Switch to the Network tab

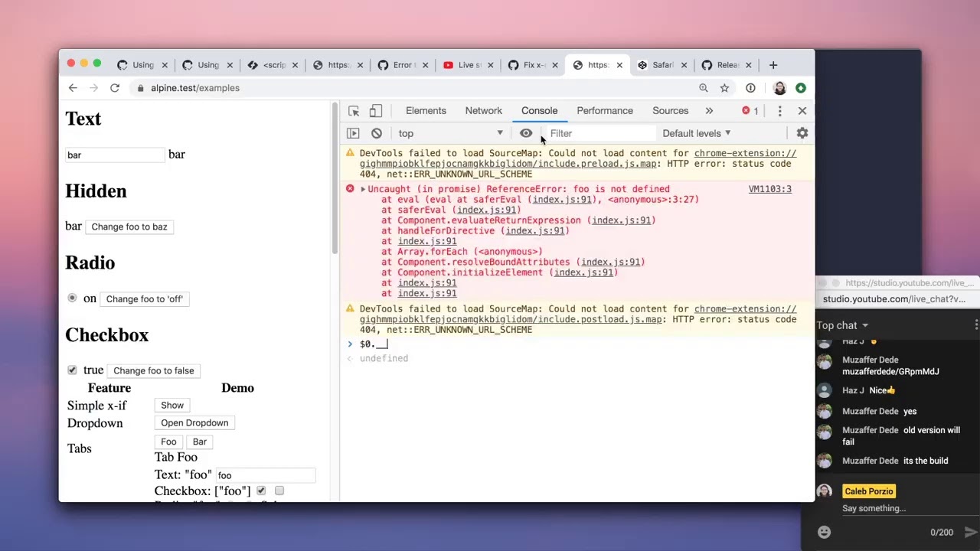click(x=484, y=111)
